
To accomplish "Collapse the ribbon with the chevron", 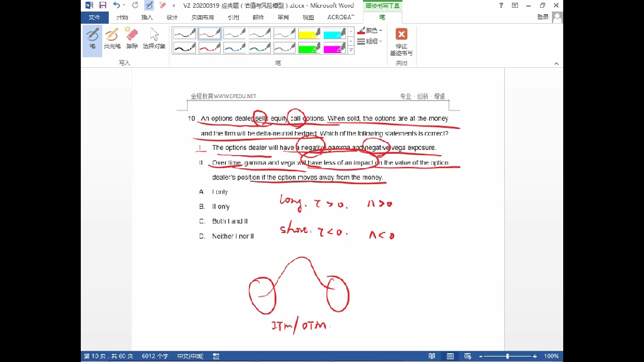I will pos(556,63).
